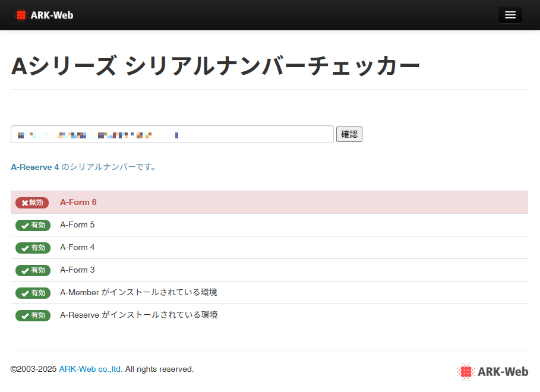
Task: Click the ARK-Web brand text in the navbar
Action: pos(53,15)
